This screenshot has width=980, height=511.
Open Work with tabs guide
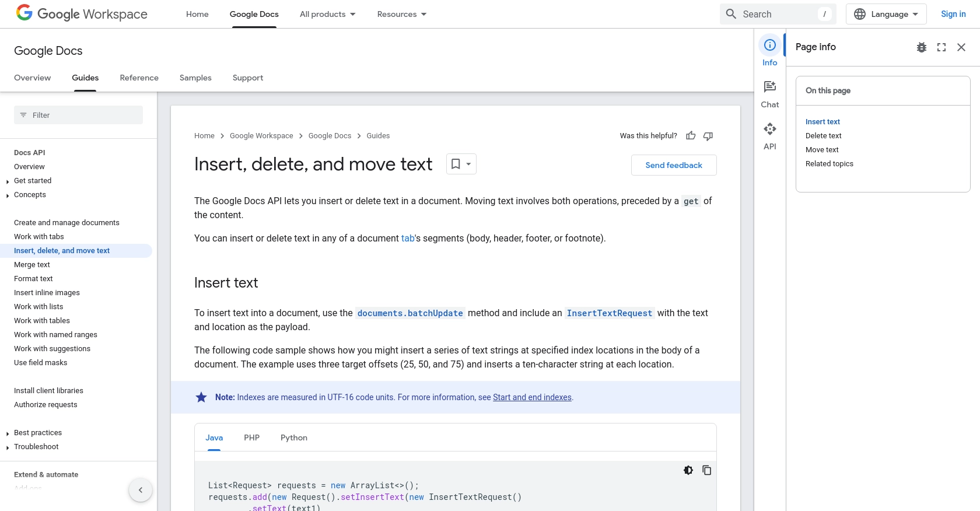[x=39, y=237]
